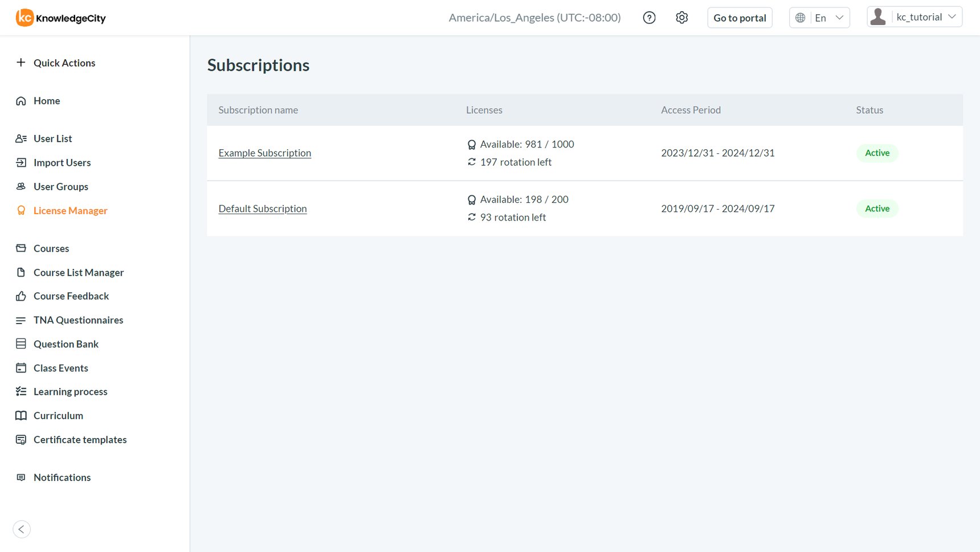Image resolution: width=980 pixels, height=552 pixels.
Task: Open the Question Bank page
Action: click(66, 344)
